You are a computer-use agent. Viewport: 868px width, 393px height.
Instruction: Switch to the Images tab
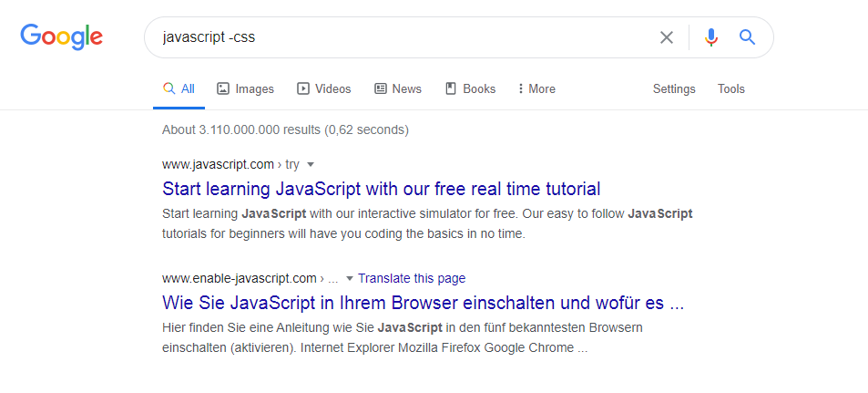(245, 88)
